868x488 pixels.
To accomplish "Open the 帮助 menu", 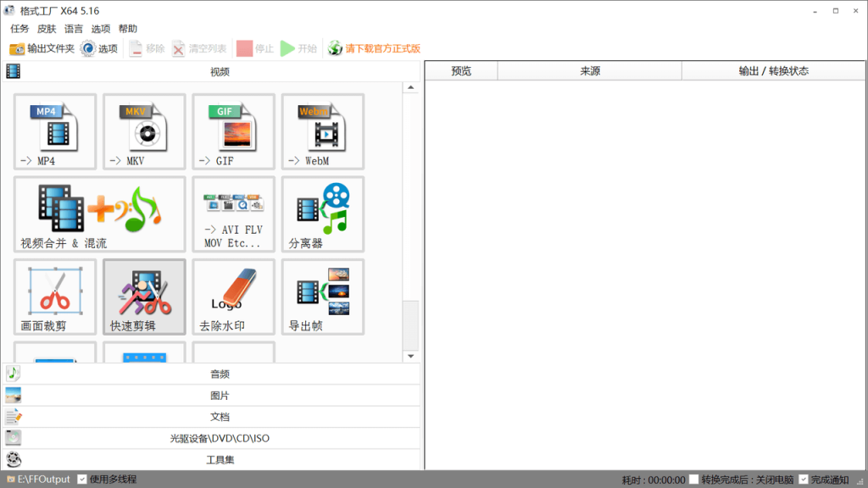I will 128,29.
